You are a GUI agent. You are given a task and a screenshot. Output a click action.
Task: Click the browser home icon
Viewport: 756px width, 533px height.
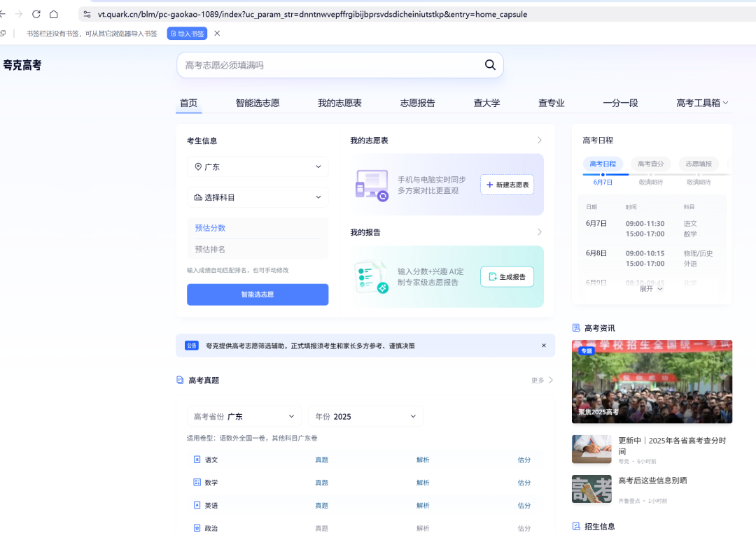[54, 14]
